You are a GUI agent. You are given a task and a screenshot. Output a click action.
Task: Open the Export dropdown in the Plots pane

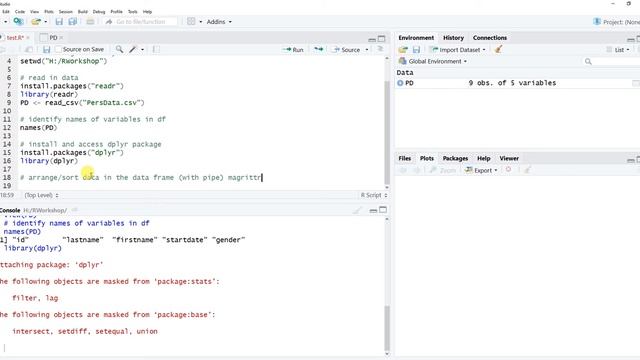482,170
